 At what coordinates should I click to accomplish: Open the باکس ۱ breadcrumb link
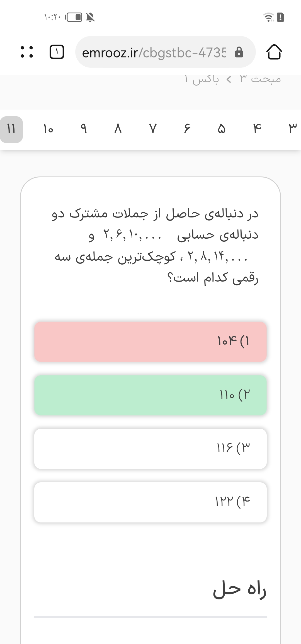pos(202,80)
